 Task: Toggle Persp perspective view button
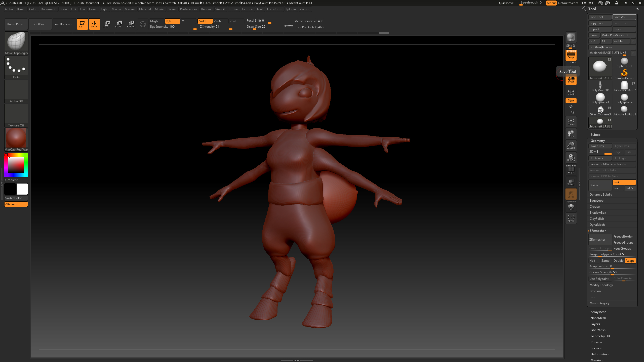pos(571,55)
